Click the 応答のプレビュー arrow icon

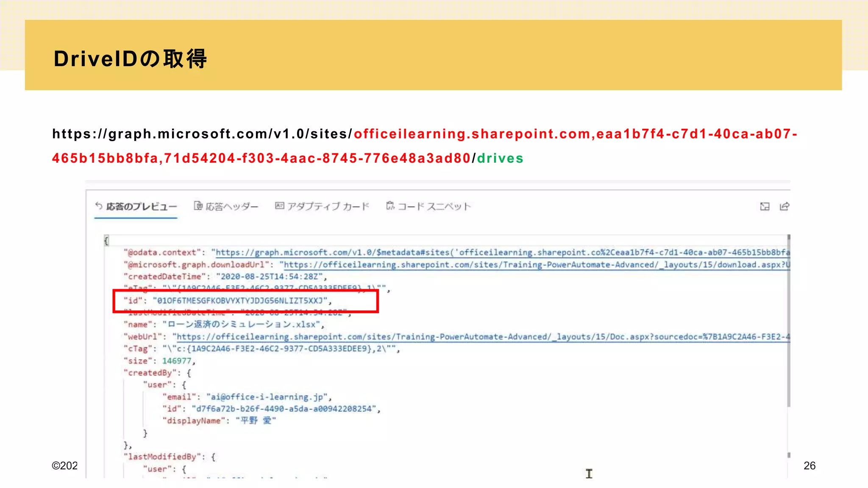(x=99, y=206)
